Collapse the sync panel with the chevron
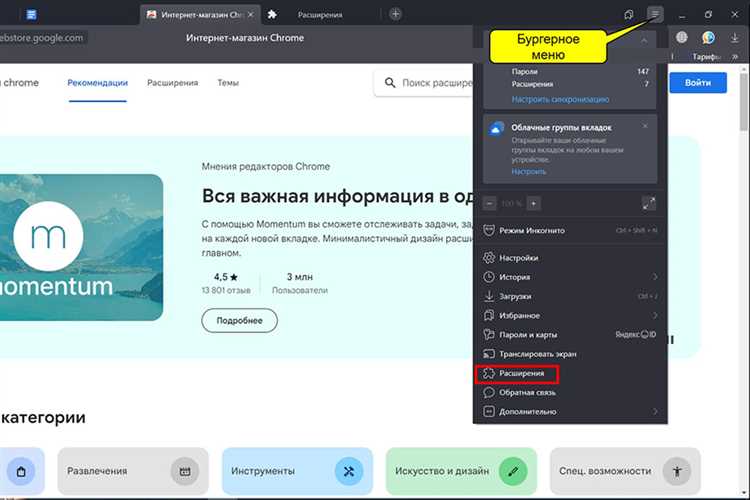The height and width of the screenshot is (500, 750). point(644,40)
